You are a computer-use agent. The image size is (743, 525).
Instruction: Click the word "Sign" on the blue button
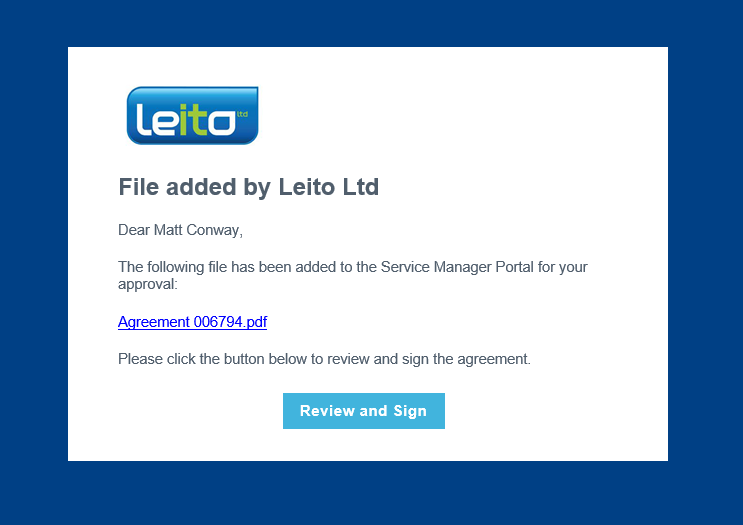(x=410, y=411)
